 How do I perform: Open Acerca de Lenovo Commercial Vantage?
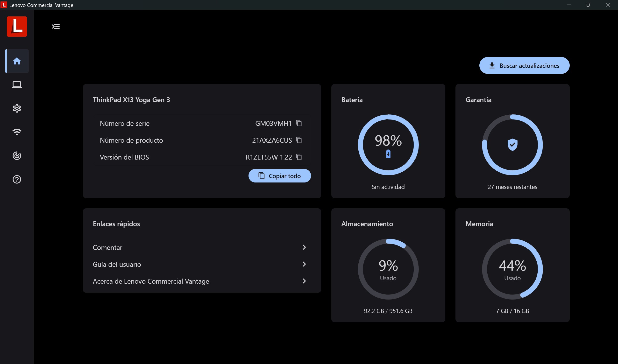point(202,281)
